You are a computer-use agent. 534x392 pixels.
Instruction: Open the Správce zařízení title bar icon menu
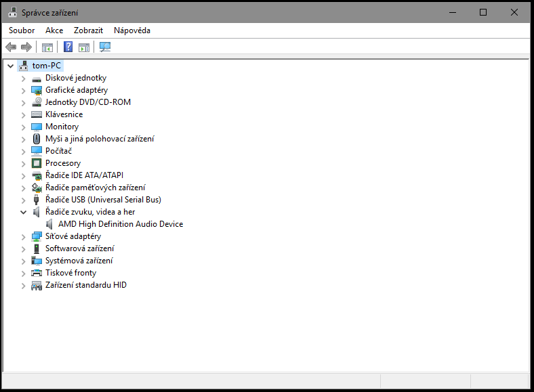(x=13, y=12)
